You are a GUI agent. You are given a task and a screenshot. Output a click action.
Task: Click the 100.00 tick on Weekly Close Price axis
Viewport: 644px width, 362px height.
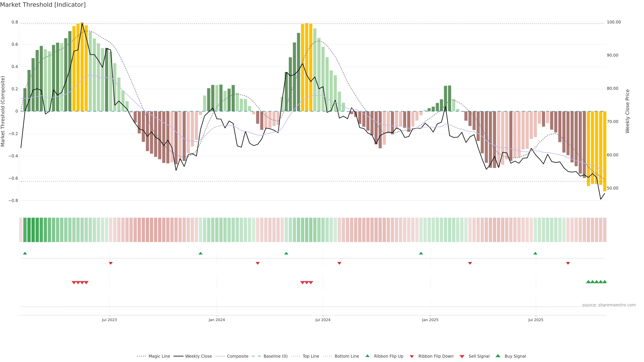coord(614,22)
